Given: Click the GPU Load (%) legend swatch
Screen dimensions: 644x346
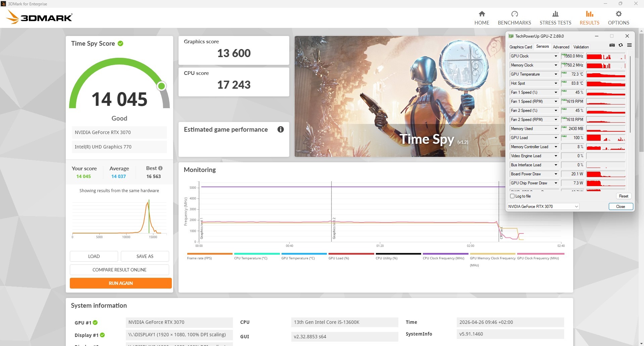Looking at the screenshot, I should pyautogui.click(x=351, y=254).
